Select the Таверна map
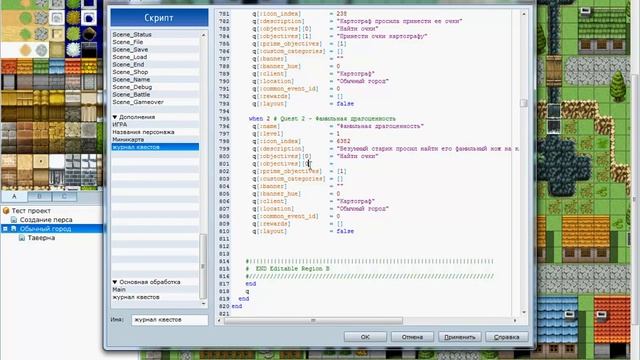The image size is (640, 360). (x=41, y=238)
